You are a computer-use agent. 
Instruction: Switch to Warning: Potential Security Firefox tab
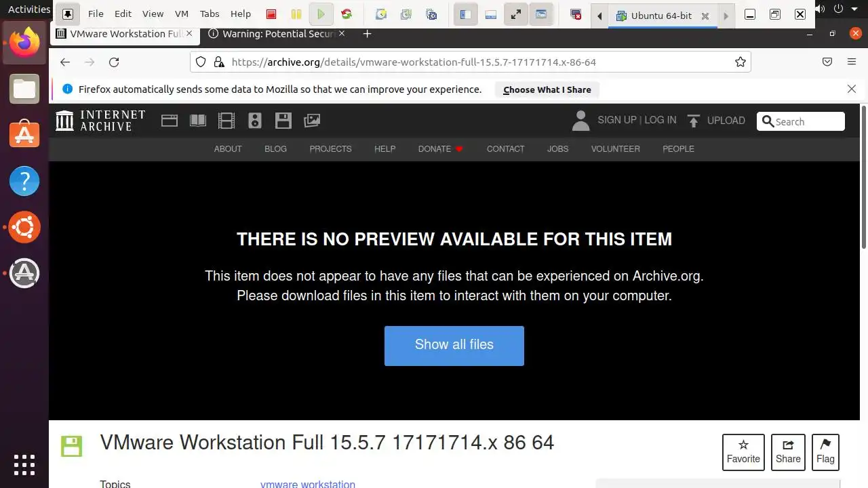coord(277,33)
